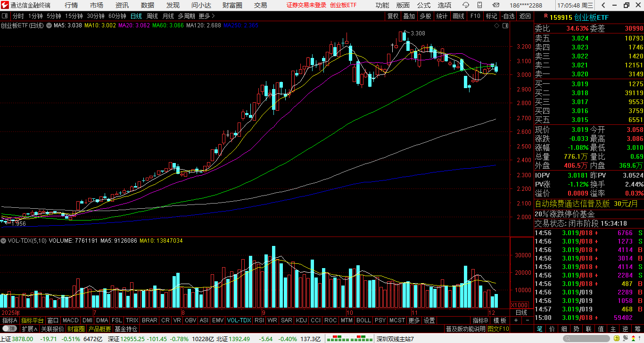Click the side panel icon right of diamond
The height and width of the screenshot is (343, 644).
click(506, 26)
